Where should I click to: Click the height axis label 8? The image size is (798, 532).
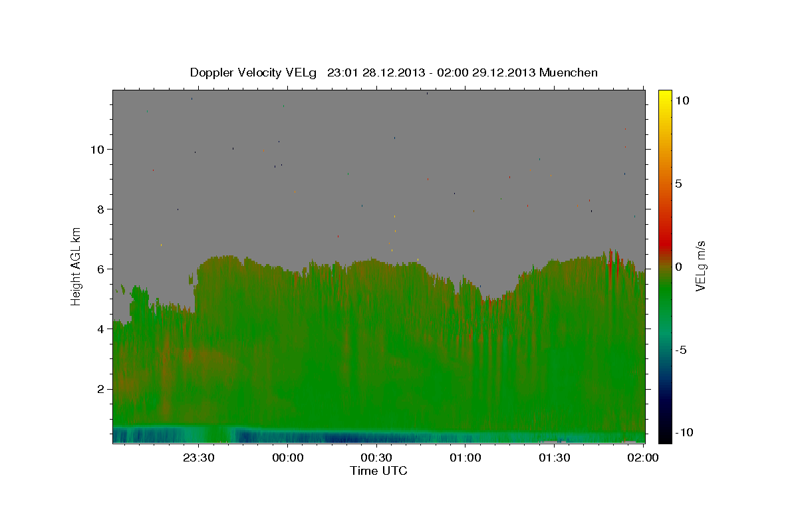(101, 209)
